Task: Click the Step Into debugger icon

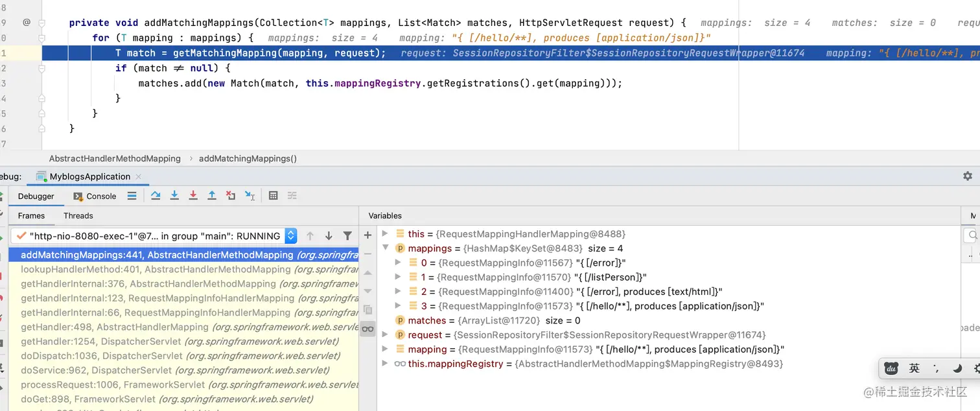Action: 174,196
